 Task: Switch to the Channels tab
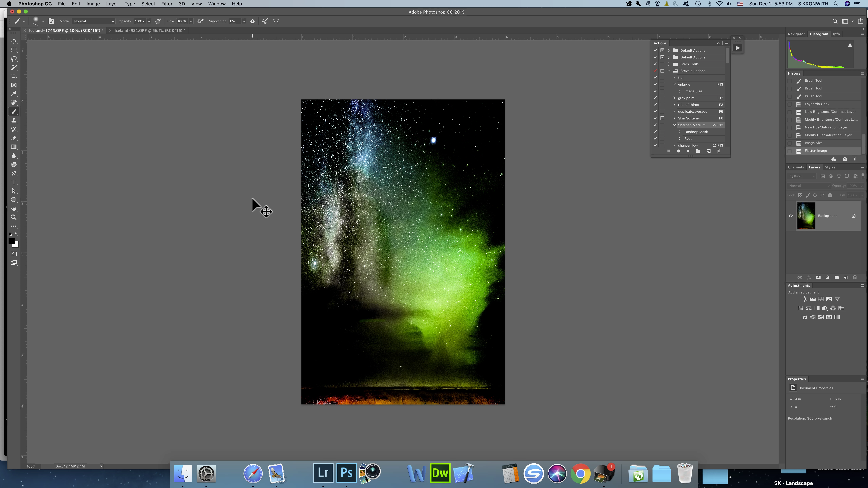[x=796, y=167]
